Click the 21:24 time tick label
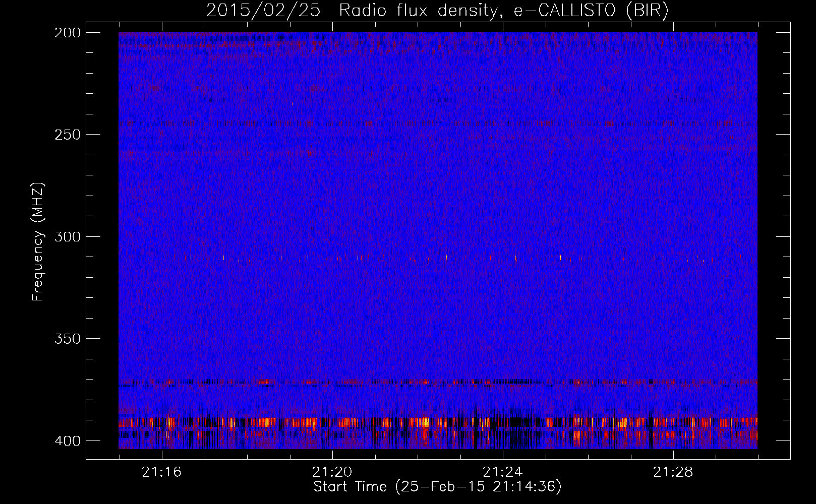This screenshot has height=504, width=816. [502, 472]
